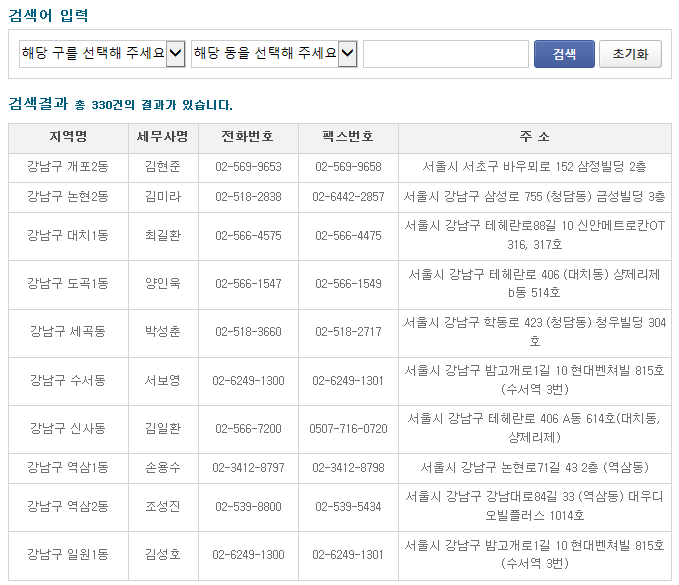The image size is (679, 585).
Task: Select the 강남구 도곡1동 region cell
Action: [68, 284]
